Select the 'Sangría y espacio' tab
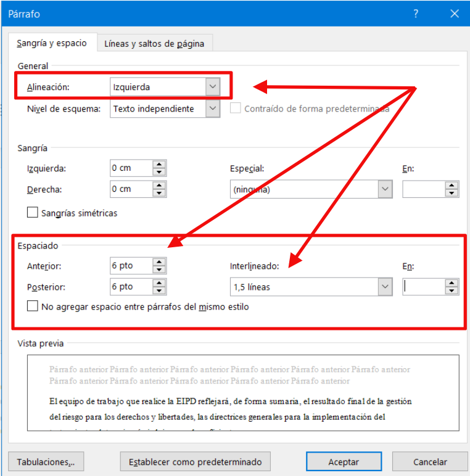The image size is (470, 476). (52, 43)
